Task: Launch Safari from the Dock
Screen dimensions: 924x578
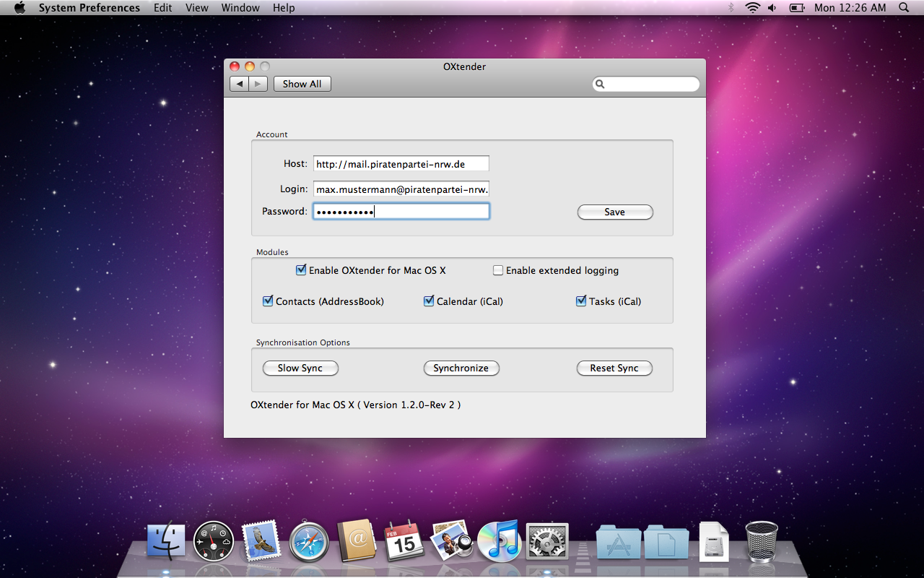Action: click(309, 542)
